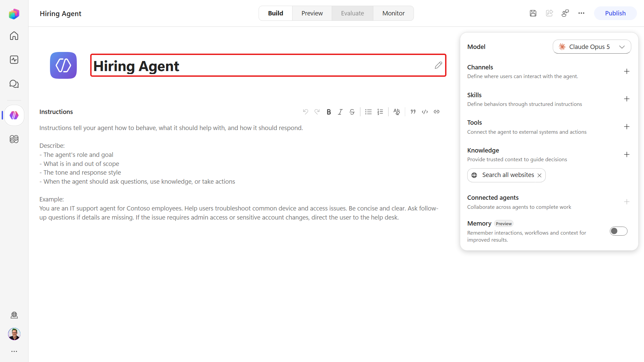Image resolution: width=644 pixels, height=362 pixels.
Task: Toggle strikethrough formatting
Action: (x=352, y=112)
